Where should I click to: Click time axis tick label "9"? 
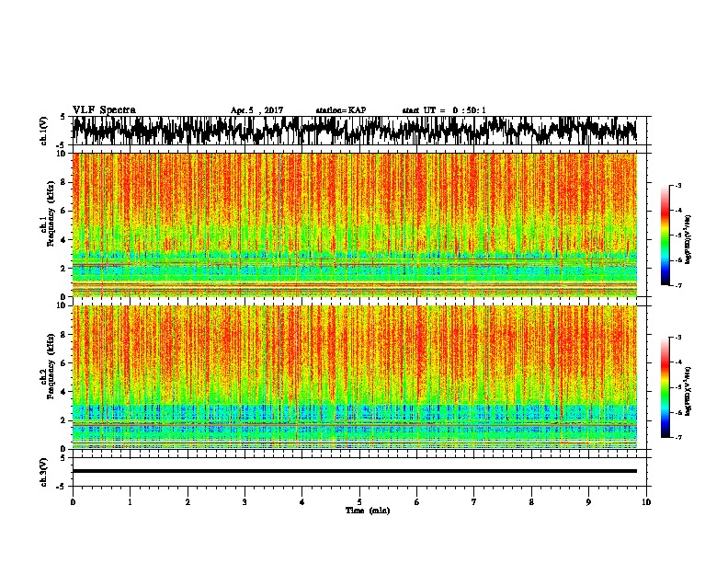pos(588,502)
